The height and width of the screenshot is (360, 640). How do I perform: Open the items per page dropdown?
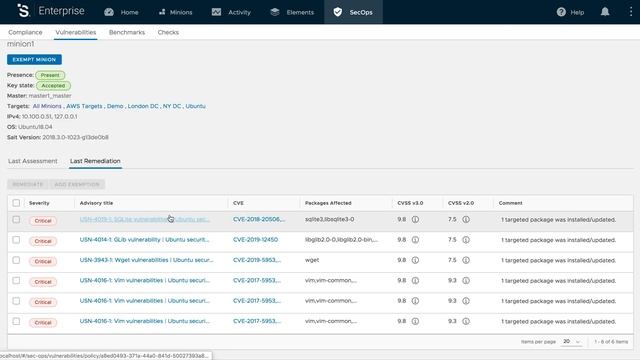click(571, 342)
